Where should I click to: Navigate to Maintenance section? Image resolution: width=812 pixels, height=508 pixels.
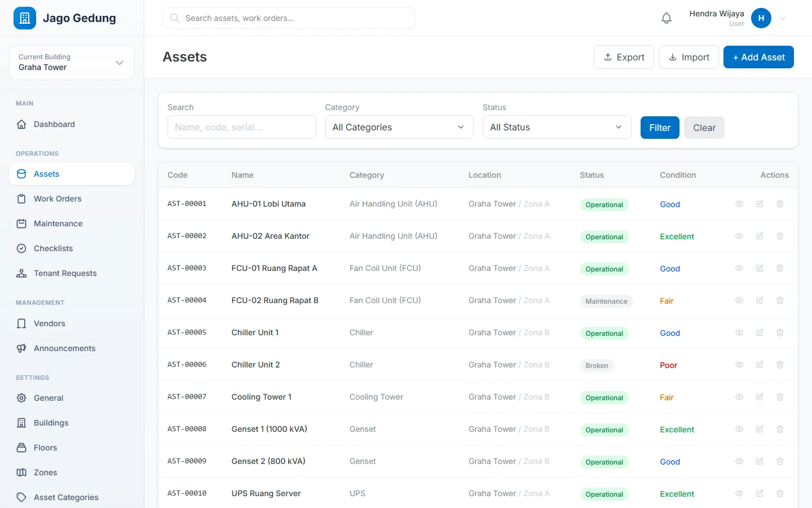(72, 224)
